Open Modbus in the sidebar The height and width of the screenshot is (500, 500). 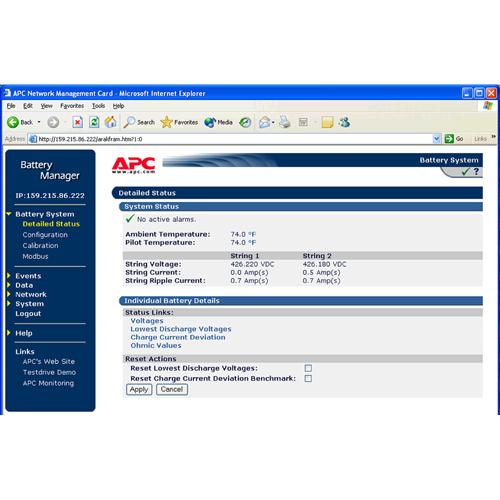tap(35, 256)
